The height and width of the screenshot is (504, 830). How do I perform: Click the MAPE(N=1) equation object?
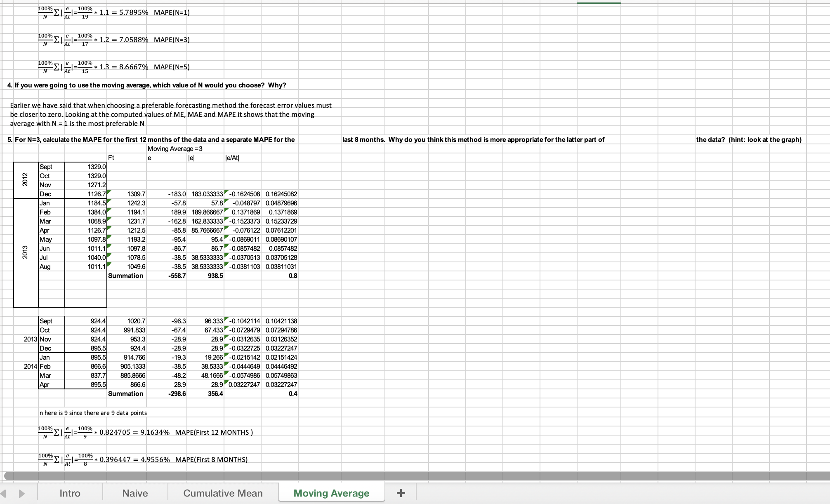[x=113, y=12]
